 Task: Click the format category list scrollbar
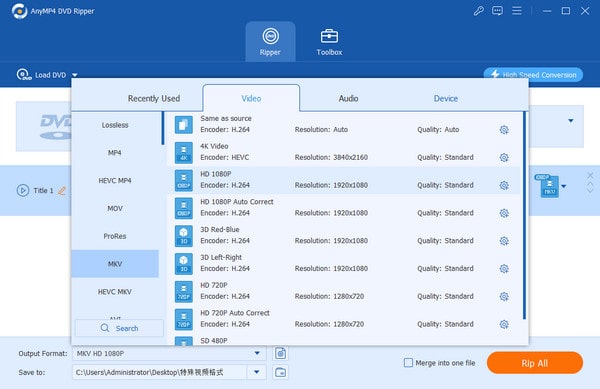click(x=163, y=128)
